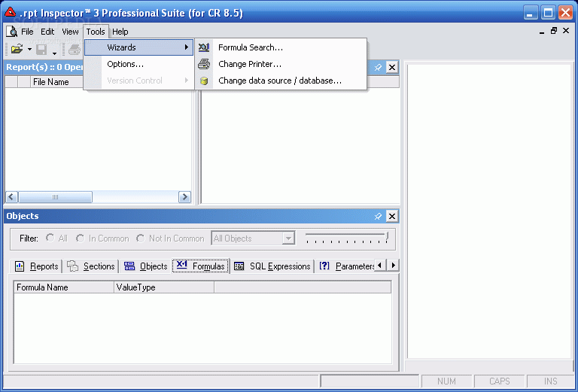Switch to the Sections tab

(x=90, y=266)
